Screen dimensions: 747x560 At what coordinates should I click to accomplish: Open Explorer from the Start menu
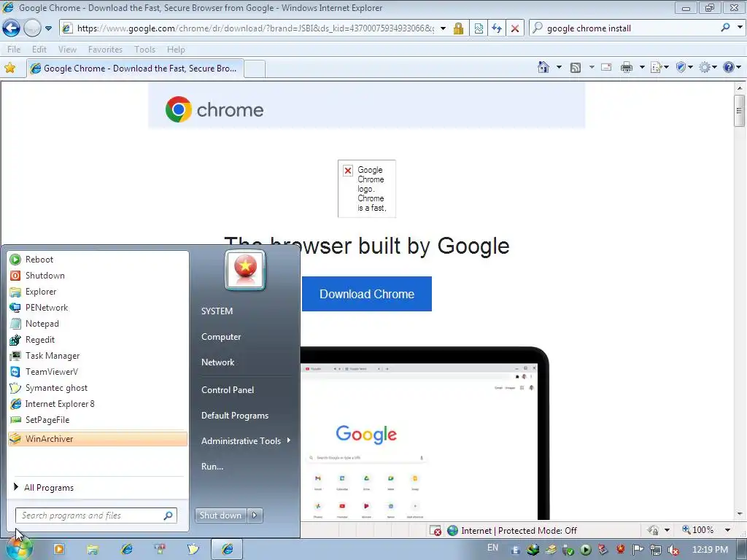coord(98,292)
